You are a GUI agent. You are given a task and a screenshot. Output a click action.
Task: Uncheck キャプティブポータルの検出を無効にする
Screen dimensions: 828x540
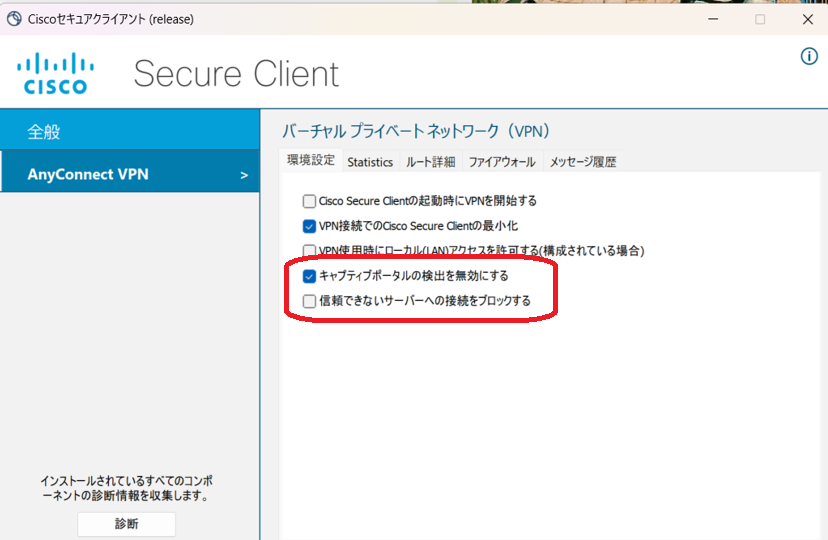tap(310, 276)
